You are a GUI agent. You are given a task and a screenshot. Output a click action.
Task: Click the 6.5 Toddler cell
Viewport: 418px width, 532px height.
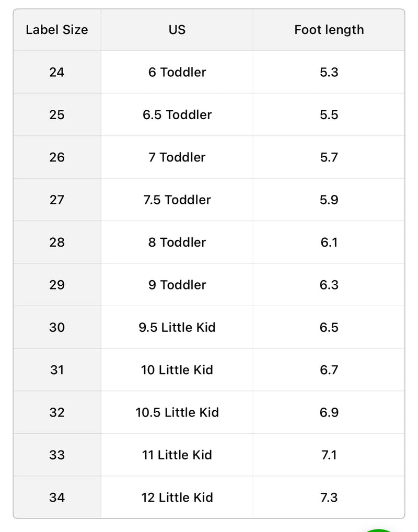177,115
